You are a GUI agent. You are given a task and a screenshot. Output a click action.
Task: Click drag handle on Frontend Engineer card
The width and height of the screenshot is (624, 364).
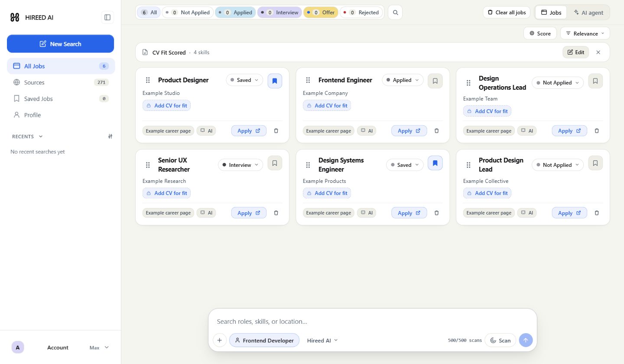pyautogui.click(x=308, y=80)
